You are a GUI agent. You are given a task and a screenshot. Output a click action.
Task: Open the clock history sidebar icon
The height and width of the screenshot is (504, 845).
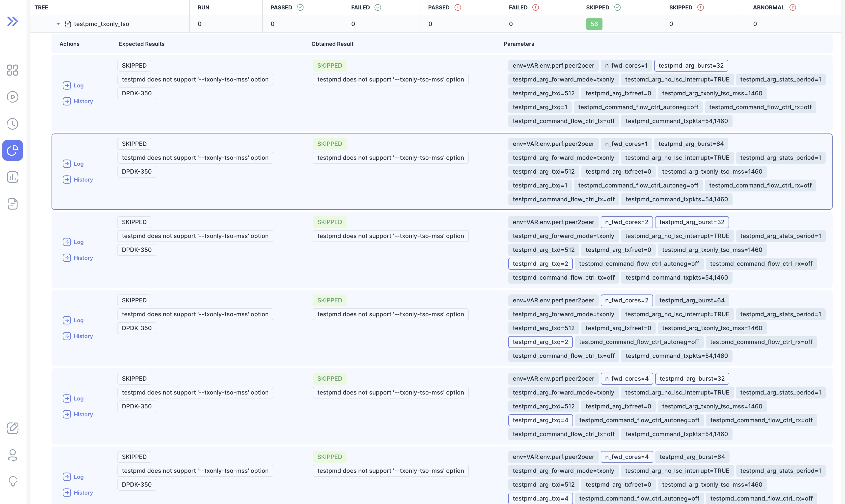click(x=13, y=124)
